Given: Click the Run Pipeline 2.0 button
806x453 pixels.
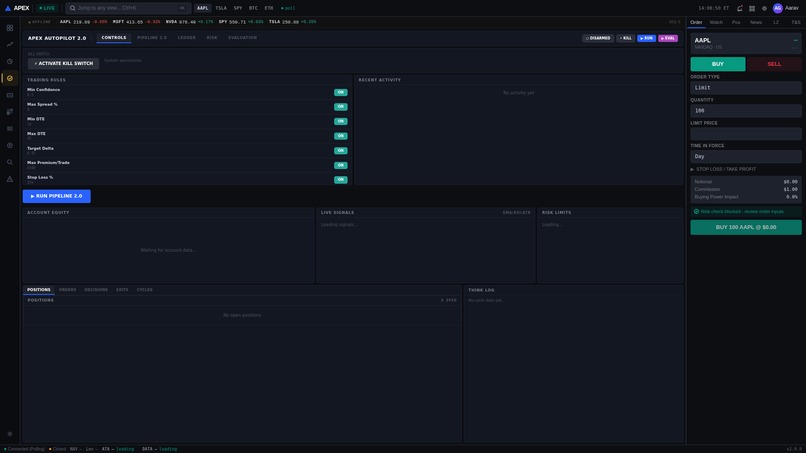Looking at the screenshot, I should (57, 196).
